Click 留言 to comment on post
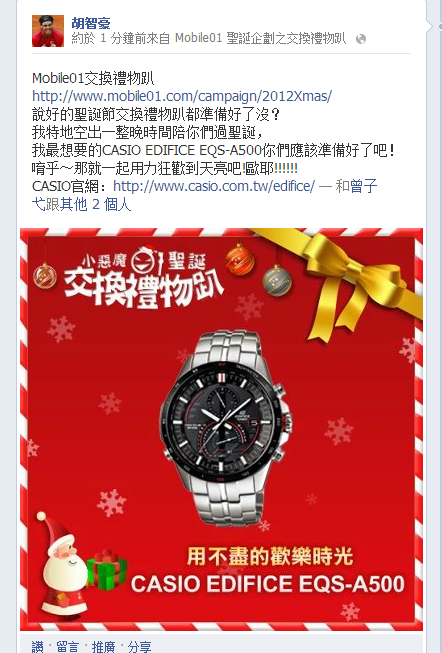 (67, 647)
